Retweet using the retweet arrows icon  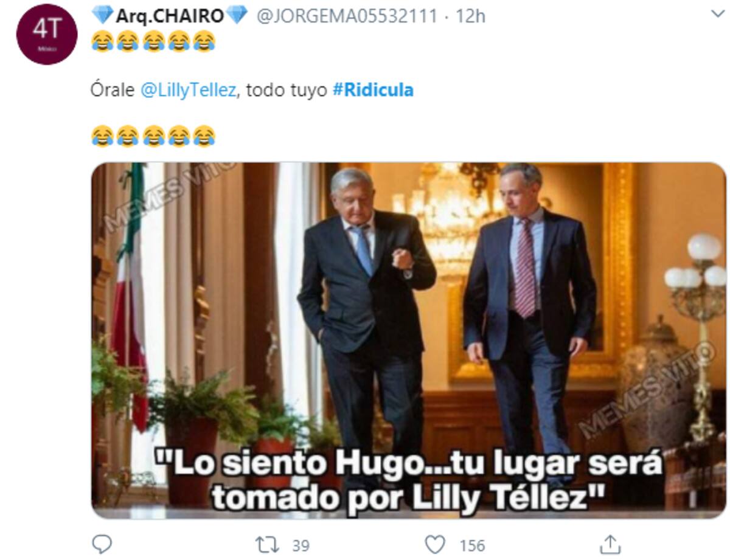pyautogui.click(x=268, y=545)
